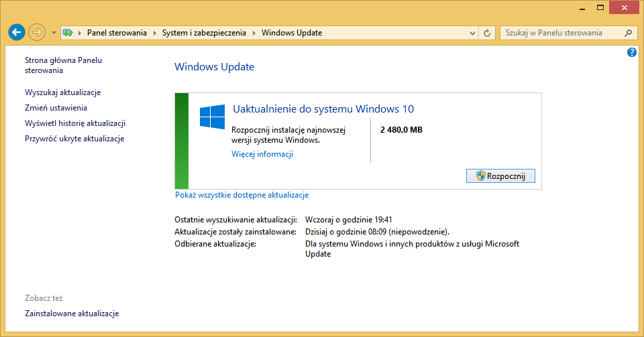Click the search magnifier icon

coord(628,33)
